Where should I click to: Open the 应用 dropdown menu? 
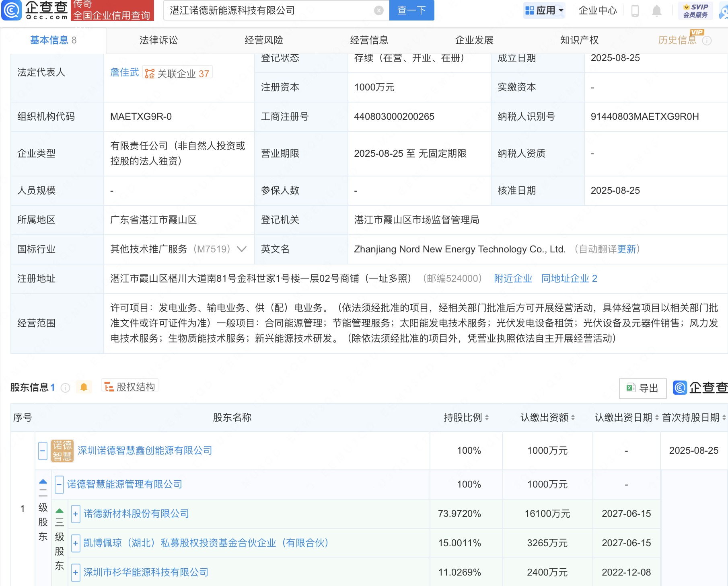pyautogui.click(x=545, y=10)
